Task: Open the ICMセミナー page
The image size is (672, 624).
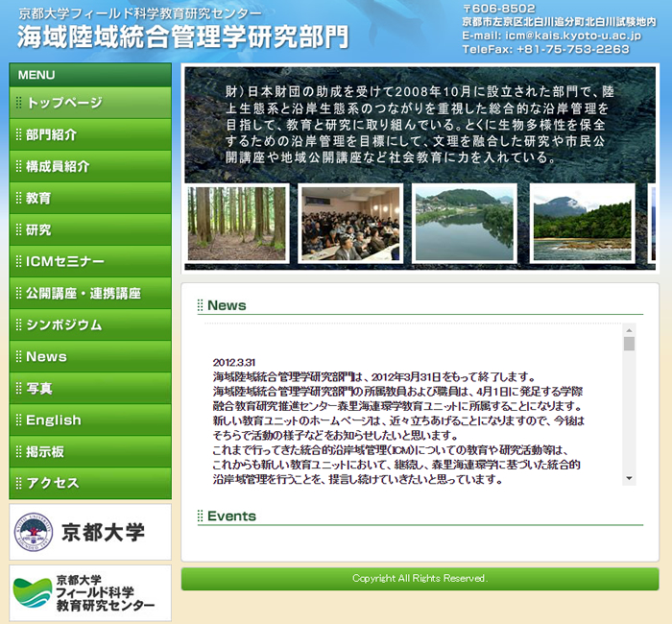Action: 89,261
